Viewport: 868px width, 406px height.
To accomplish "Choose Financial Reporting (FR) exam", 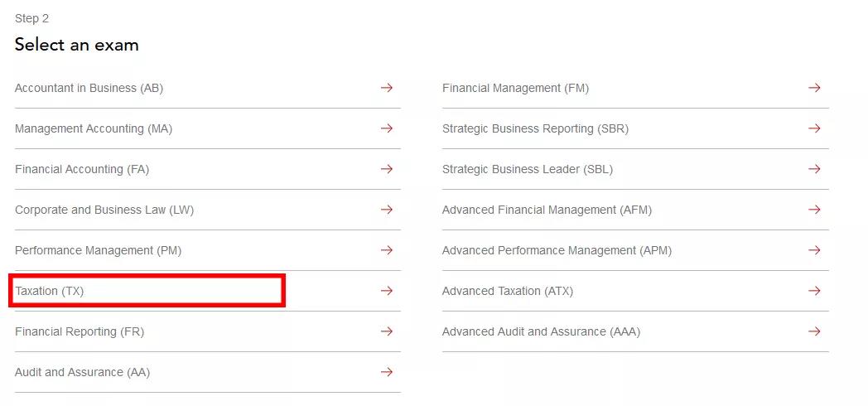I will point(80,331).
